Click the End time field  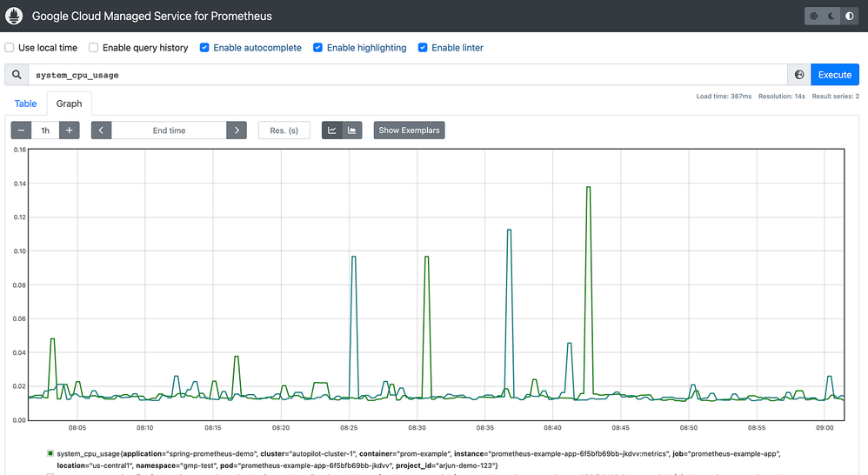point(169,130)
